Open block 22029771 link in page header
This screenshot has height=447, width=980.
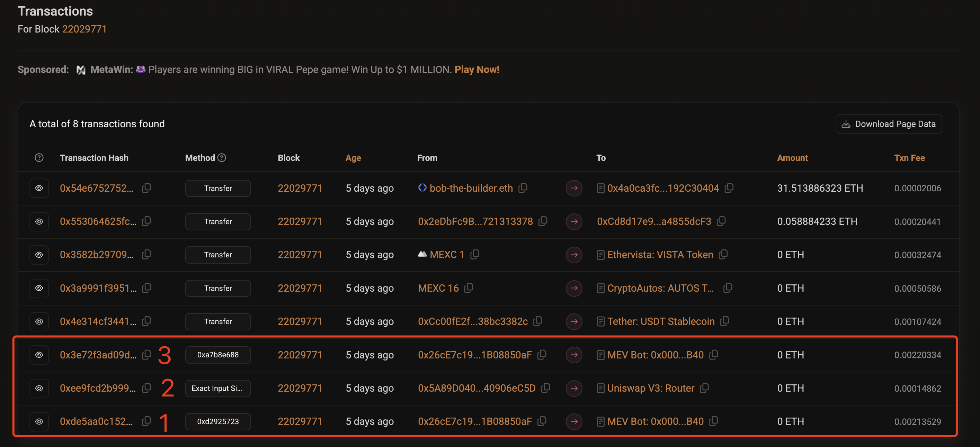[x=84, y=29]
